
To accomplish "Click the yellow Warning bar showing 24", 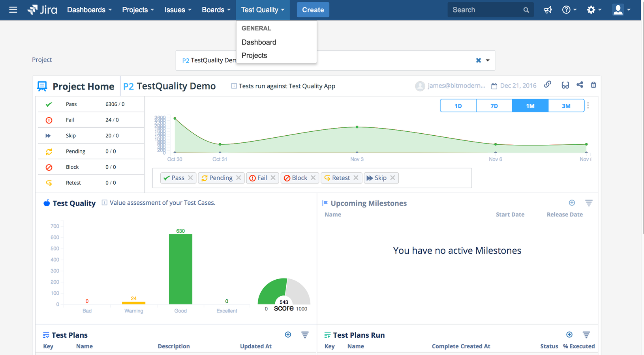I will (133, 303).
